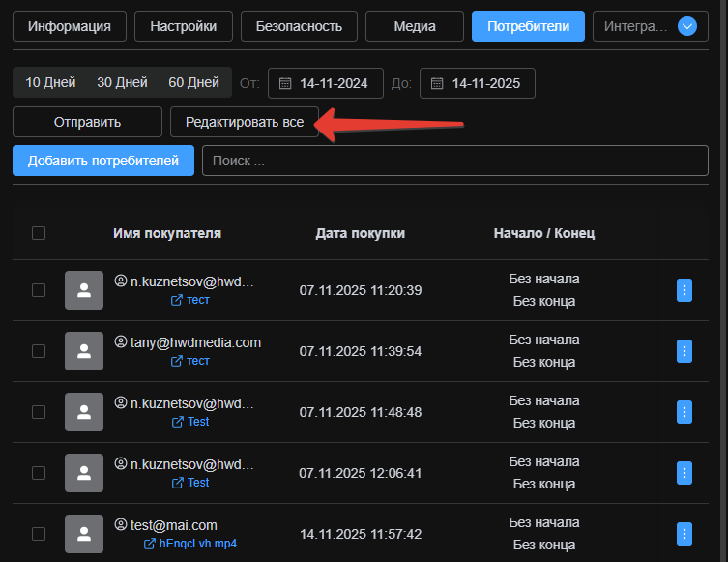728x562 pixels.
Task: Click the Редактировать все button
Action: 245,122
